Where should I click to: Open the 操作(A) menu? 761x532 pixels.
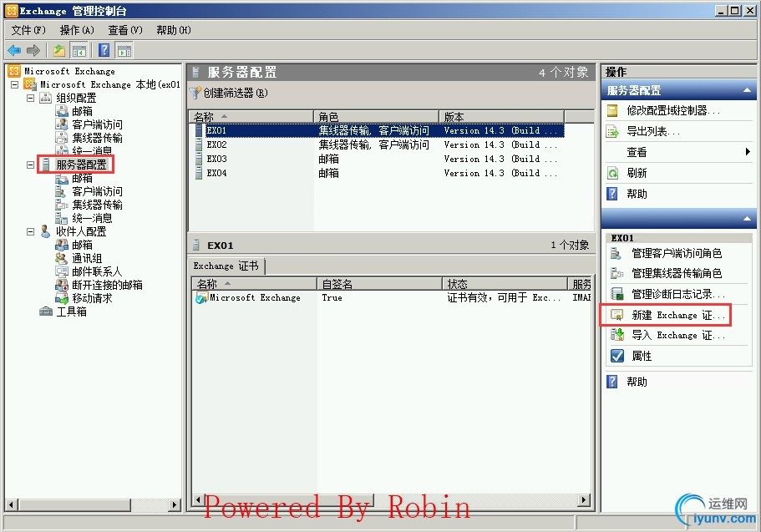pos(77,30)
